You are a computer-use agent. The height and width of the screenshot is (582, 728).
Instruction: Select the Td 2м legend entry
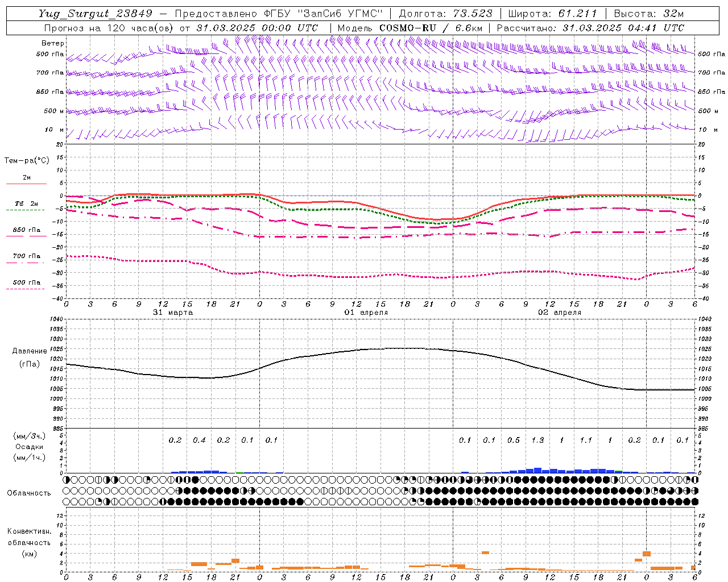(27, 203)
